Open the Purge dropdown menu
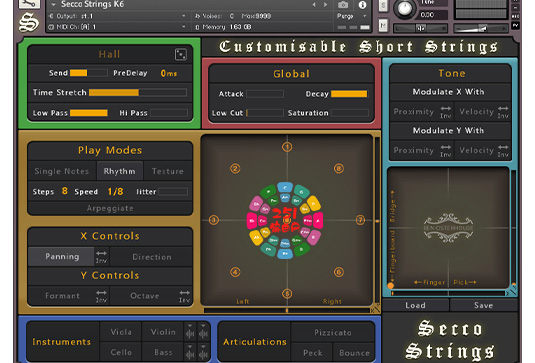 click(x=351, y=16)
